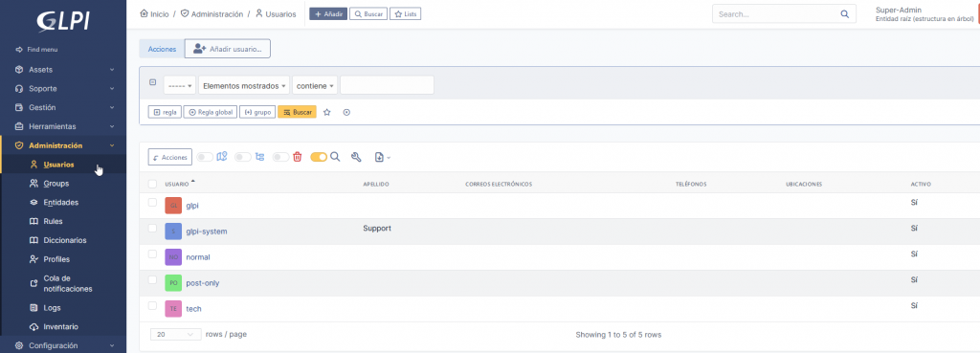Save search with the star bookmark icon
Image resolution: width=980 pixels, height=353 pixels.
tap(327, 113)
